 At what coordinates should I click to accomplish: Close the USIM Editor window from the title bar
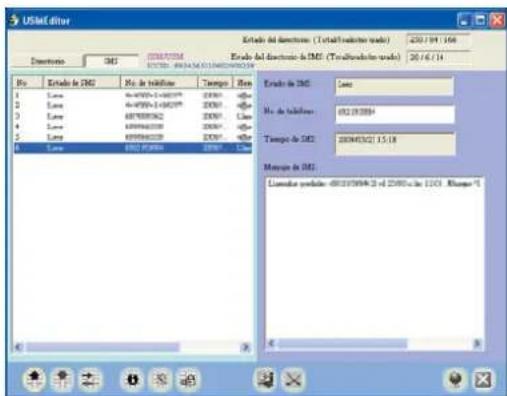pos(497,20)
